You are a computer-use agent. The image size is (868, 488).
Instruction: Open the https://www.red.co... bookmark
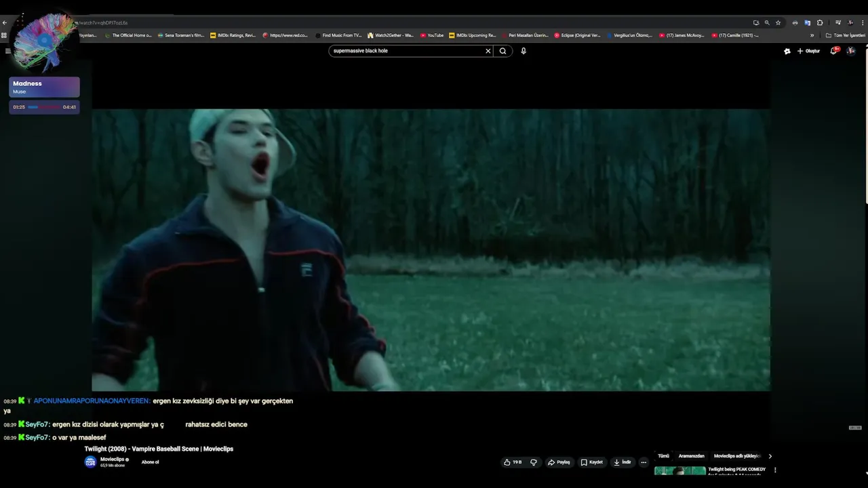pos(285,35)
